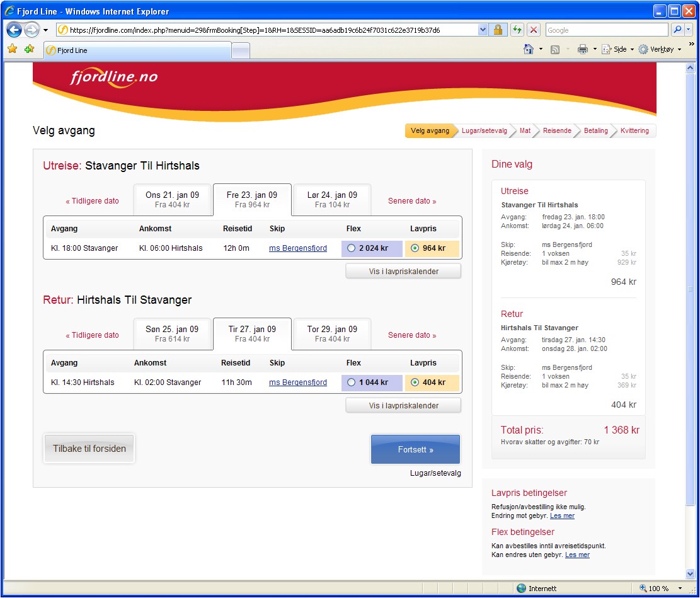Screen dimensions: 700x598
Task: Select the Fjord Line browser tab
Action: (x=137, y=50)
